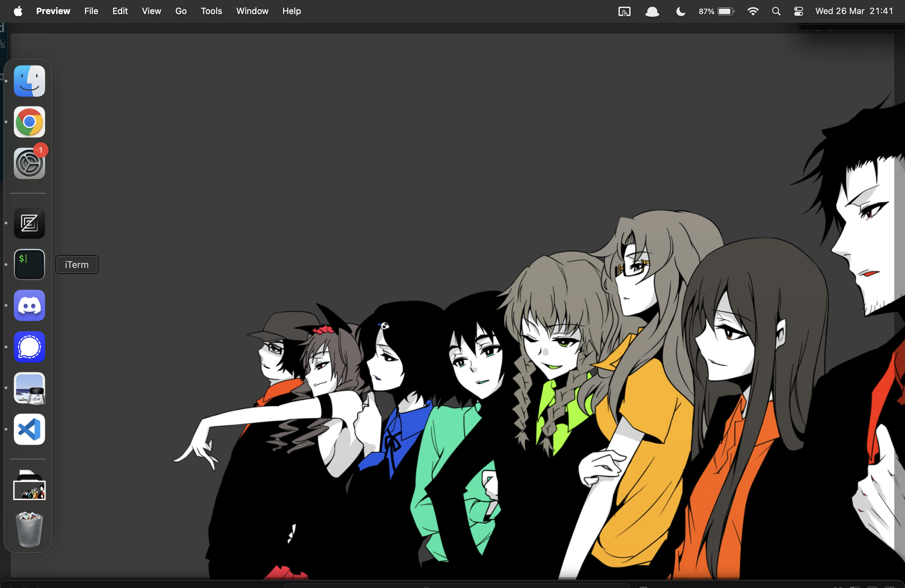905x588 pixels.
Task: Open Google Chrome from the Dock
Action: click(29, 122)
